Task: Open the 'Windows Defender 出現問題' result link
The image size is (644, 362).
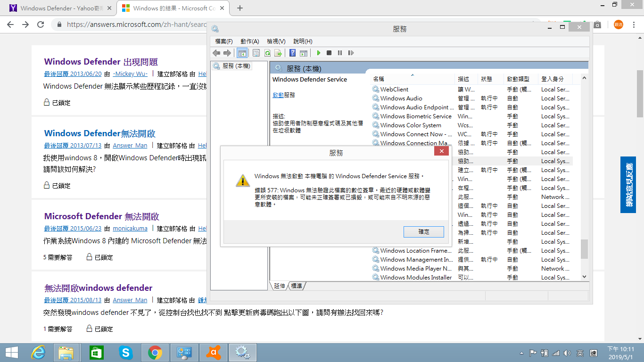Action: click(x=101, y=62)
